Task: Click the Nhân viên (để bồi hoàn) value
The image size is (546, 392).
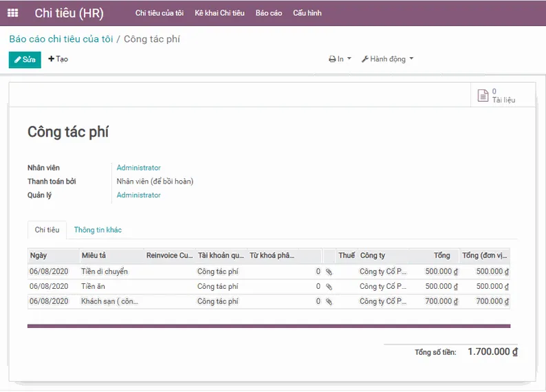Action: point(155,182)
